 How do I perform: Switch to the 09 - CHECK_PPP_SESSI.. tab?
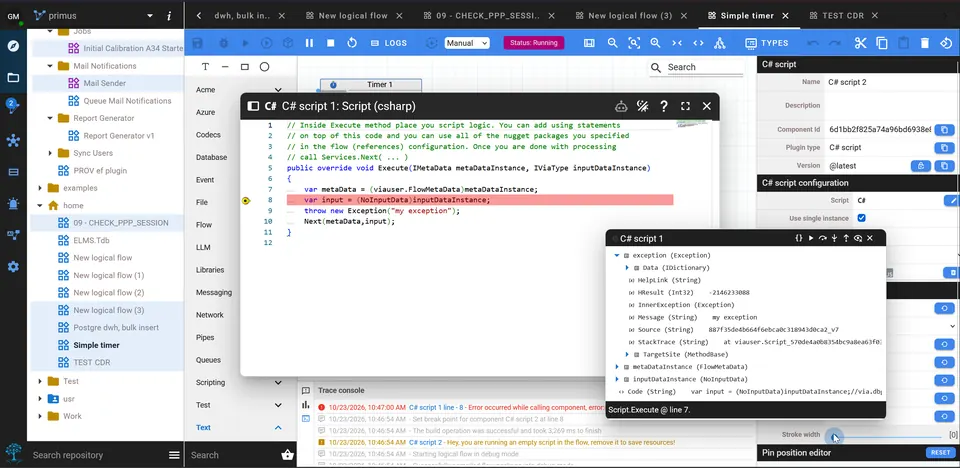488,15
